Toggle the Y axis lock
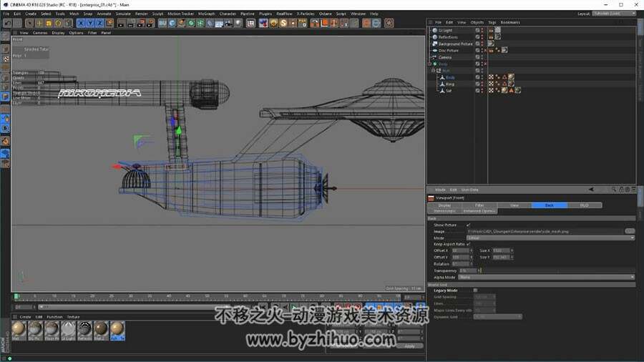 (x=90, y=23)
